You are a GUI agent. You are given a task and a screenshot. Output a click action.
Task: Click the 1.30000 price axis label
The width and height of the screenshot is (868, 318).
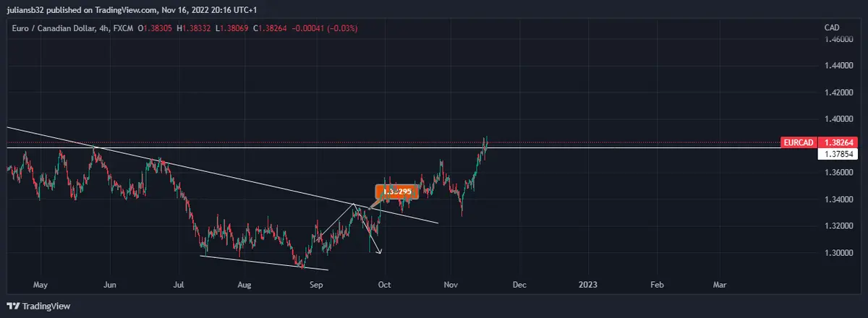tap(838, 253)
